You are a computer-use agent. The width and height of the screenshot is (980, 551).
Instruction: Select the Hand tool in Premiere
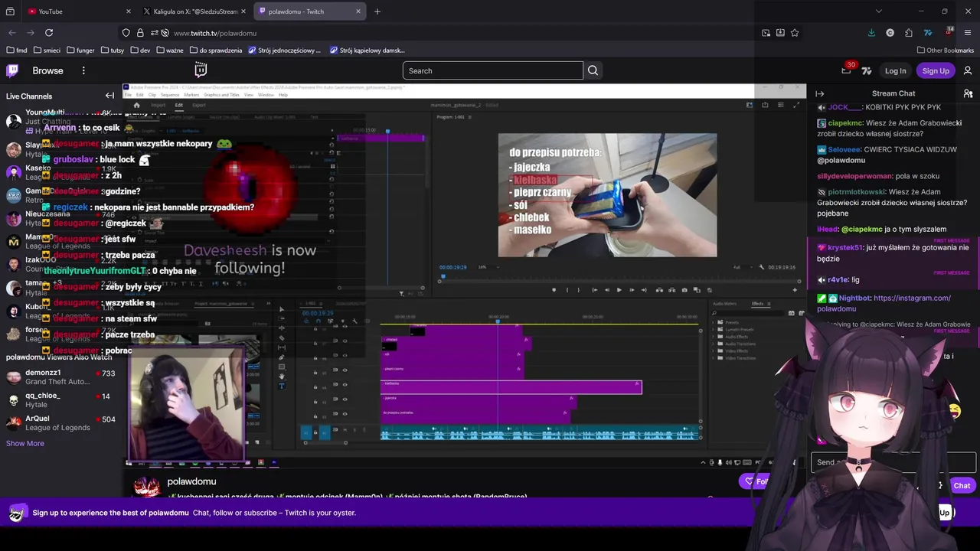pyautogui.click(x=282, y=377)
